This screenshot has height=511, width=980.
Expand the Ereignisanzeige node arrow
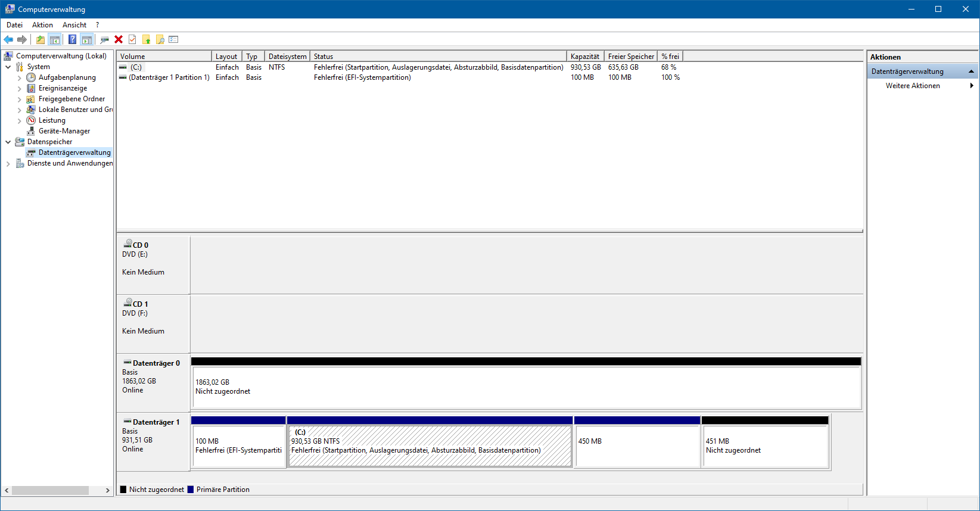19,89
